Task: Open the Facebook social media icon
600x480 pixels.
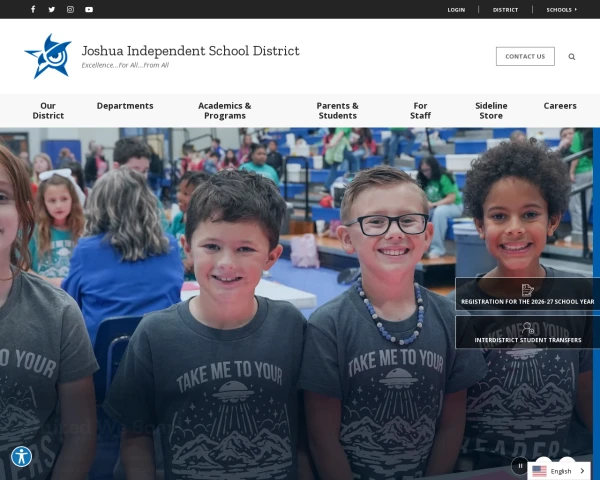Action: point(33,9)
